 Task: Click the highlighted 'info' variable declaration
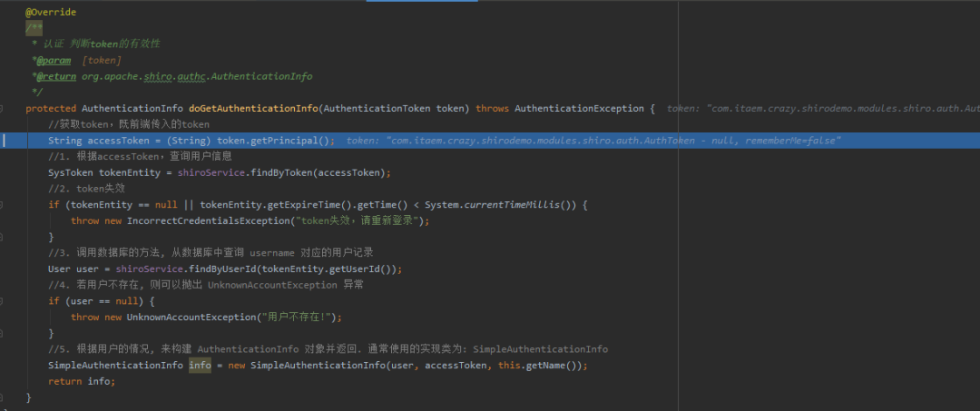coord(200,366)
